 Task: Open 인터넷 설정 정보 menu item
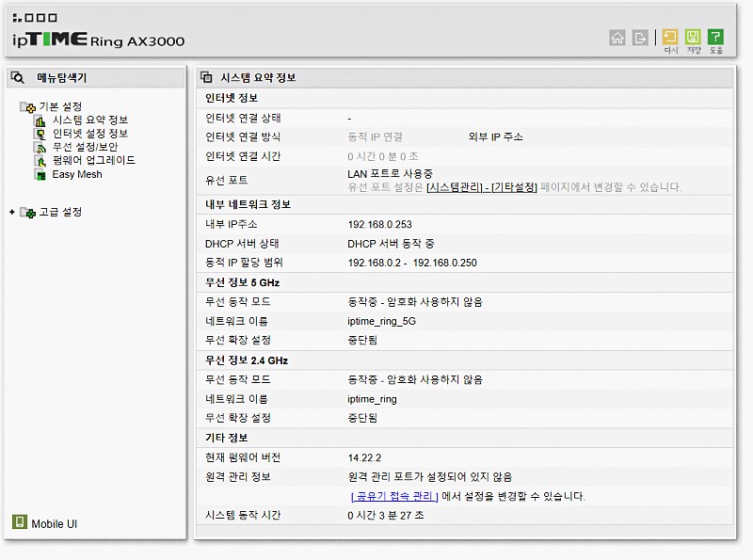coord(89,134)
